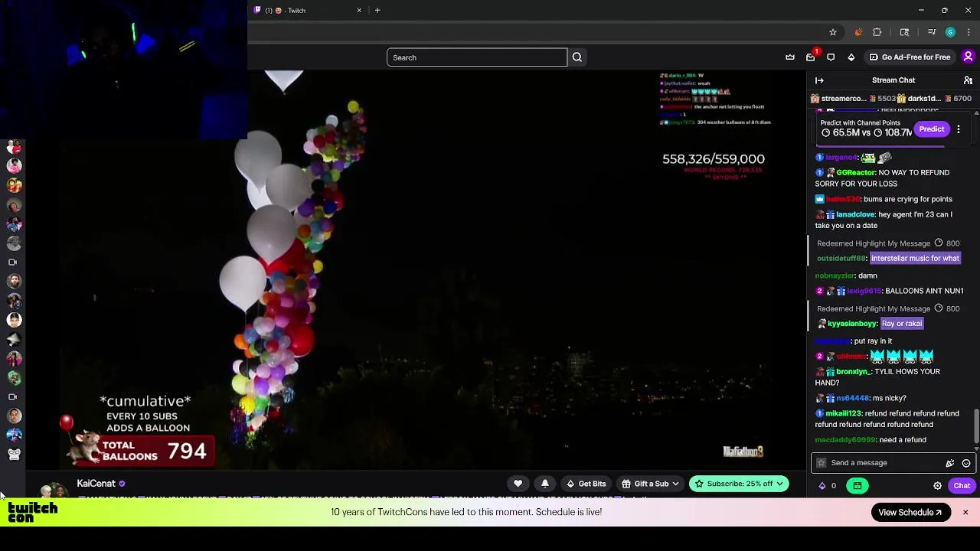Click the browser tab search icon
The width and height of the screenshot is (980, 551).
tap(904, 32)
